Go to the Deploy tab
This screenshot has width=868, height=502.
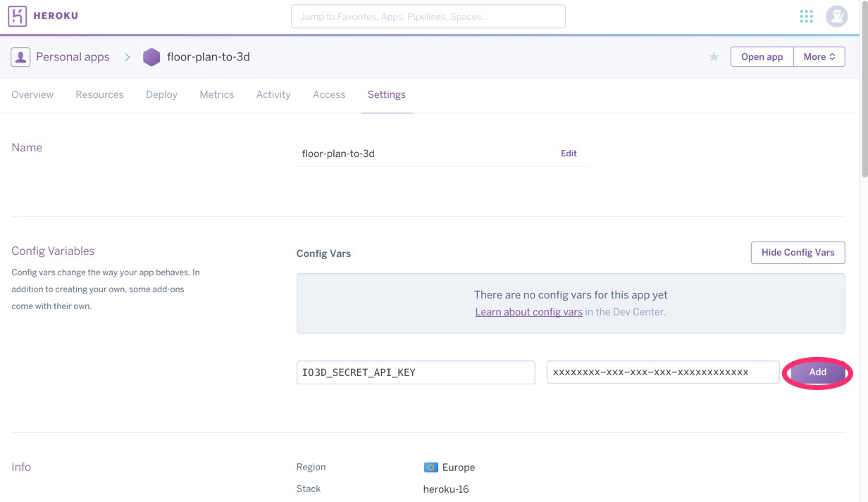(161, 94)
